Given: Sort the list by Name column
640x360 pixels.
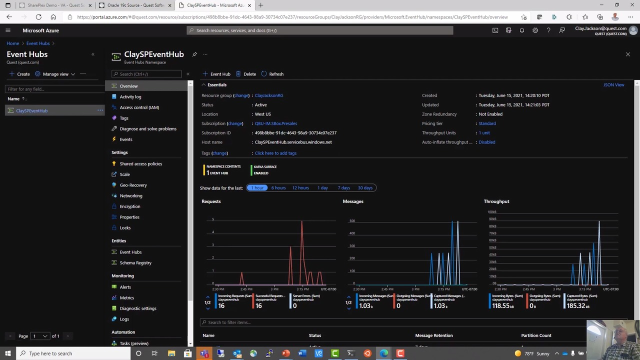Looking at the screenshot, I should pos(16,99).
